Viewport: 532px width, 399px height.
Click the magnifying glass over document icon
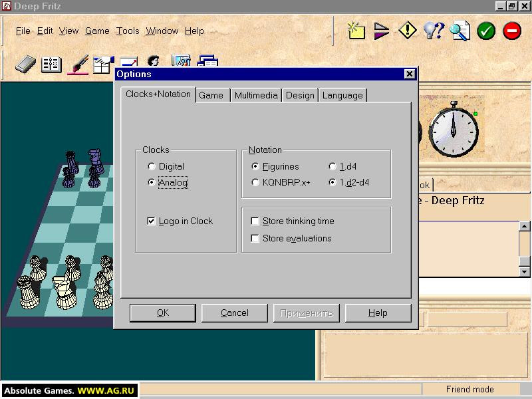tap(460, 31)
